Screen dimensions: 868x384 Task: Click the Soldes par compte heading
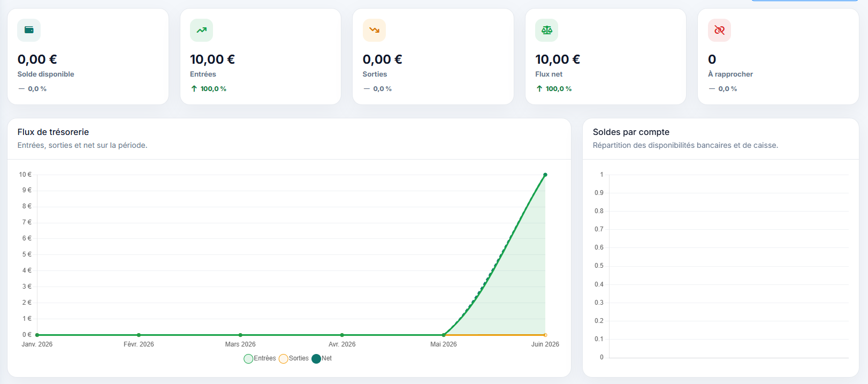[x=631, y=132]
